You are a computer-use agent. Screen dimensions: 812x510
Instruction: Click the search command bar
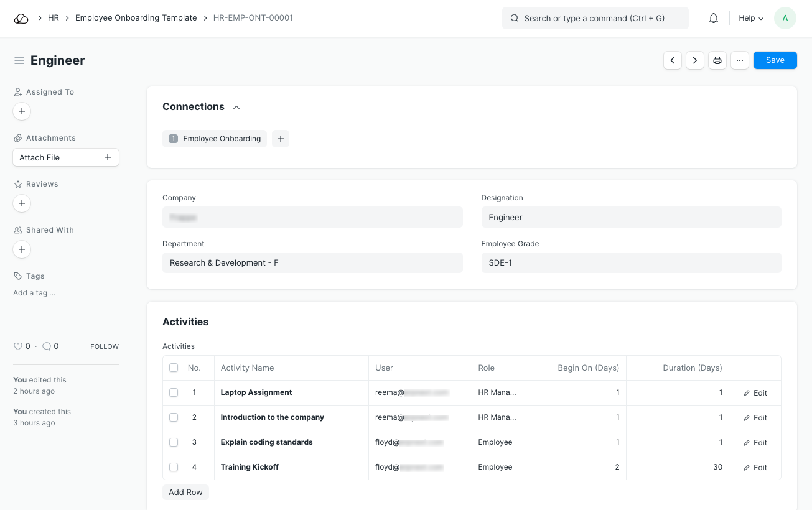[595, 18]
